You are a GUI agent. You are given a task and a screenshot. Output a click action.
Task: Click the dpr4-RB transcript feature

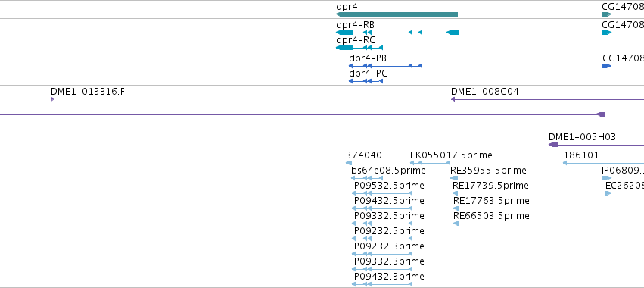[x=397, y=33]
